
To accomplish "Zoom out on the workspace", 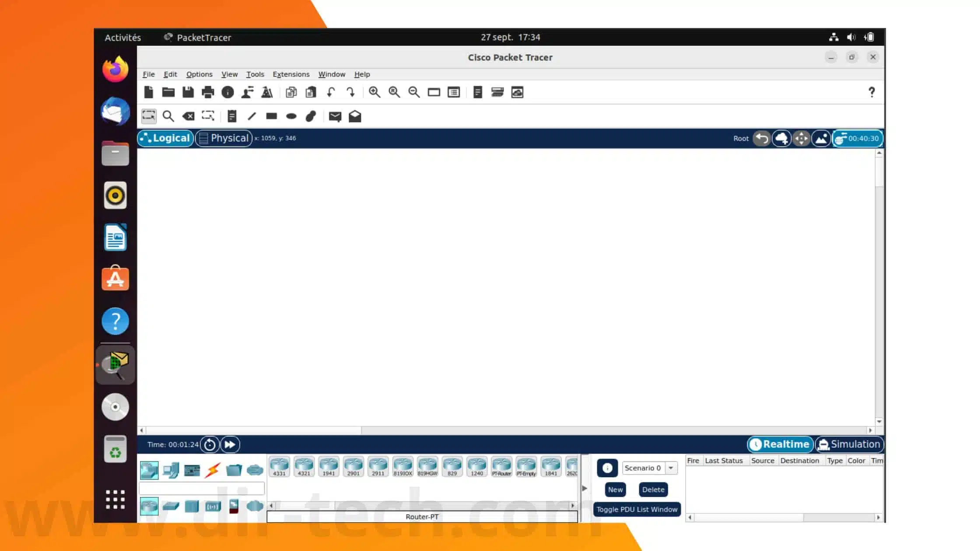I will (414, 92).
